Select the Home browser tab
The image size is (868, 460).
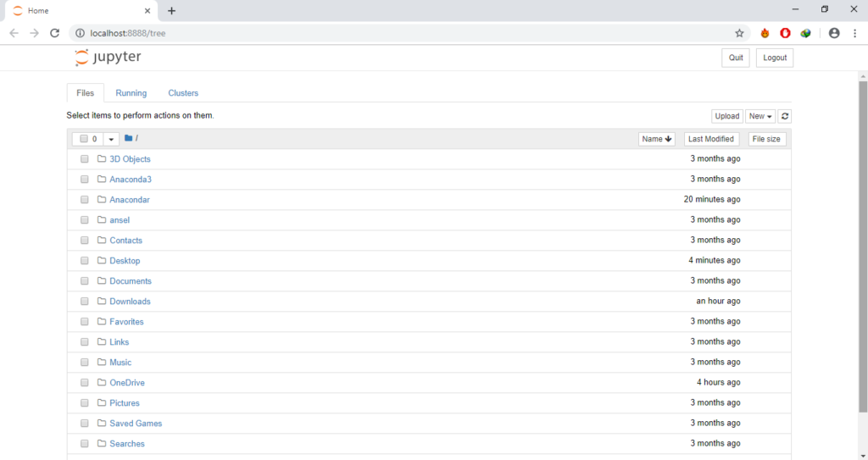click(x=81, y=10)
